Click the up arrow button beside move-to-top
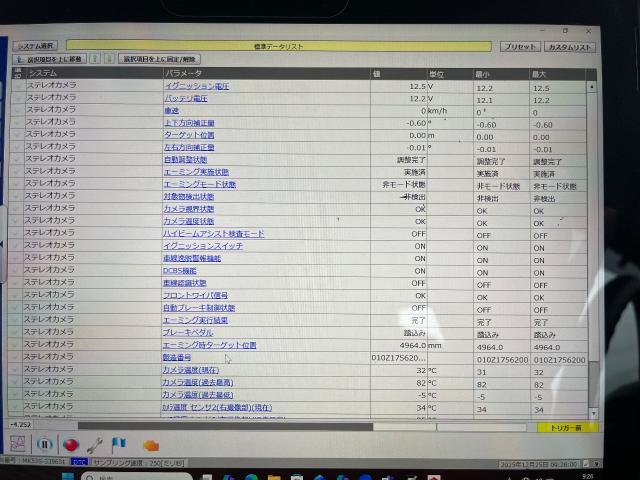This screenshot has width=640, height=480. tap(95, 59)
